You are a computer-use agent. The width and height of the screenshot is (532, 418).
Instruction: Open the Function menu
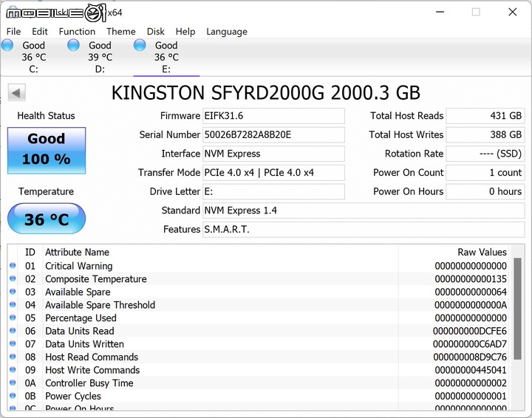(77, 32)
